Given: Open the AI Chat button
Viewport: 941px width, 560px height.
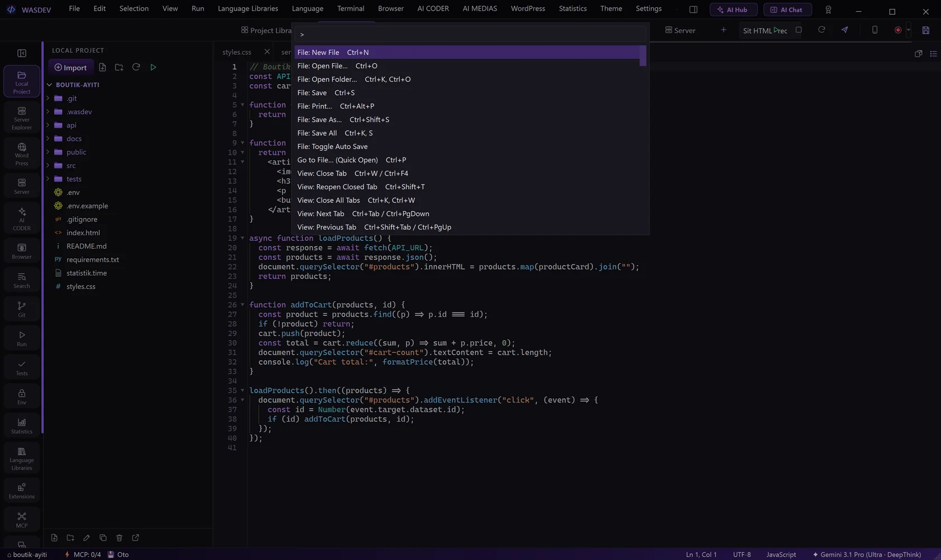Looking at the screenshot, I should pos(787,10).
